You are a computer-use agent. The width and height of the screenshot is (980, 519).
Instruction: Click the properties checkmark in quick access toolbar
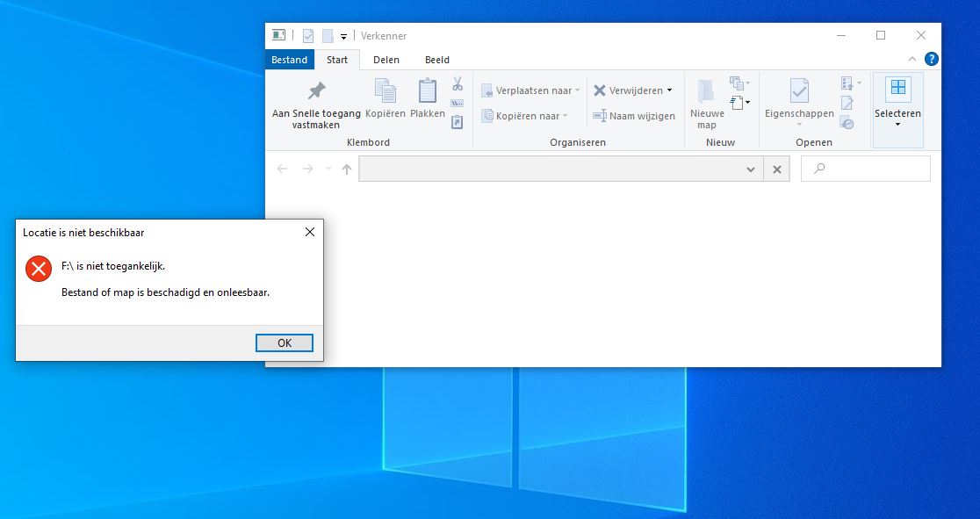coord(308,36)
